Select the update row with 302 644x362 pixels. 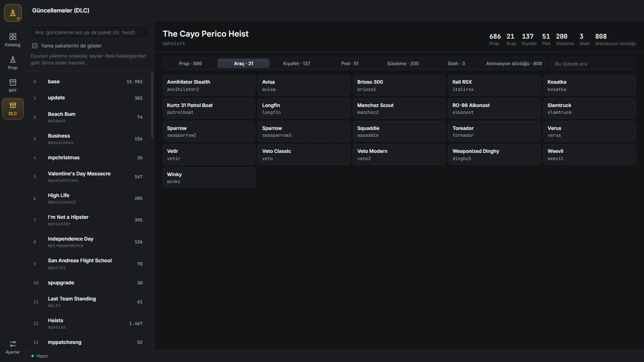coord(88,98)
